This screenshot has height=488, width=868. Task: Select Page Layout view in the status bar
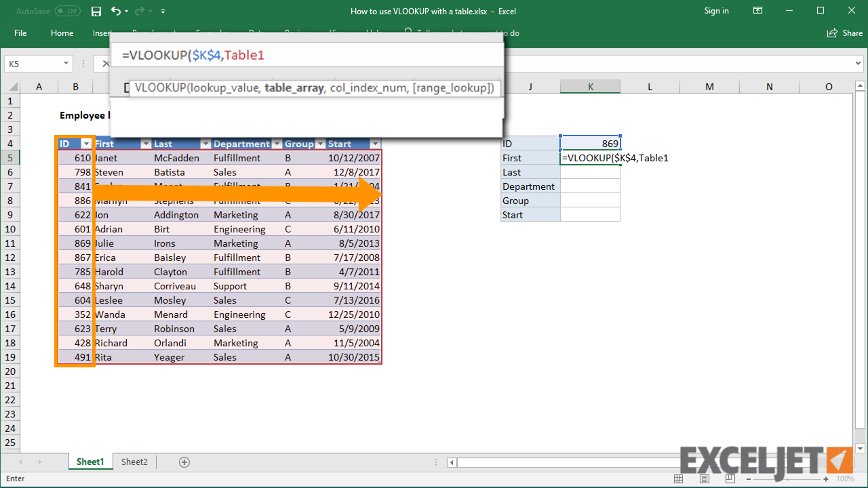704,479
